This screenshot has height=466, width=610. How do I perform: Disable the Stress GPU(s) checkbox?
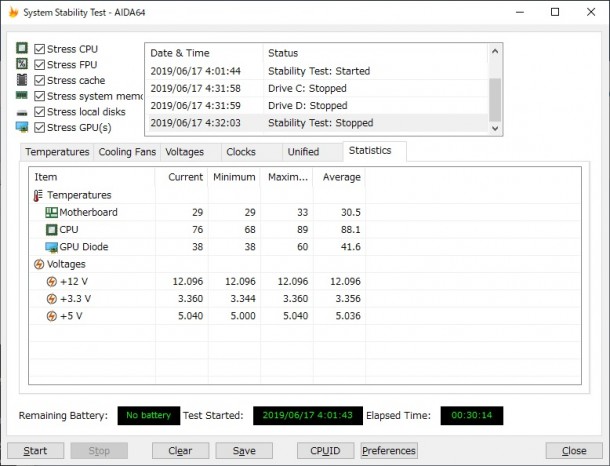39,128
